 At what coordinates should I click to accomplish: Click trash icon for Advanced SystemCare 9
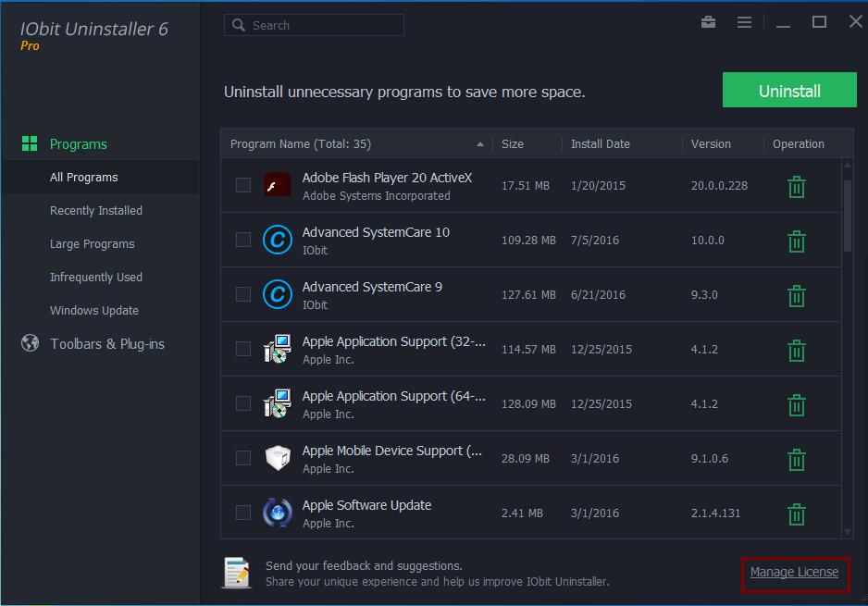point(796,296)
